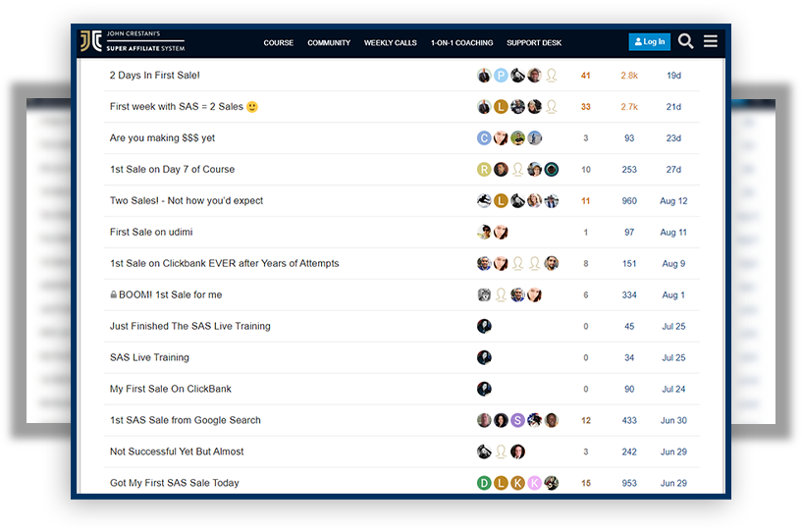Click first avatar in 'BOOM! 1st Sale for me' row
802x532 pixels.
click(x=484, y=295)
